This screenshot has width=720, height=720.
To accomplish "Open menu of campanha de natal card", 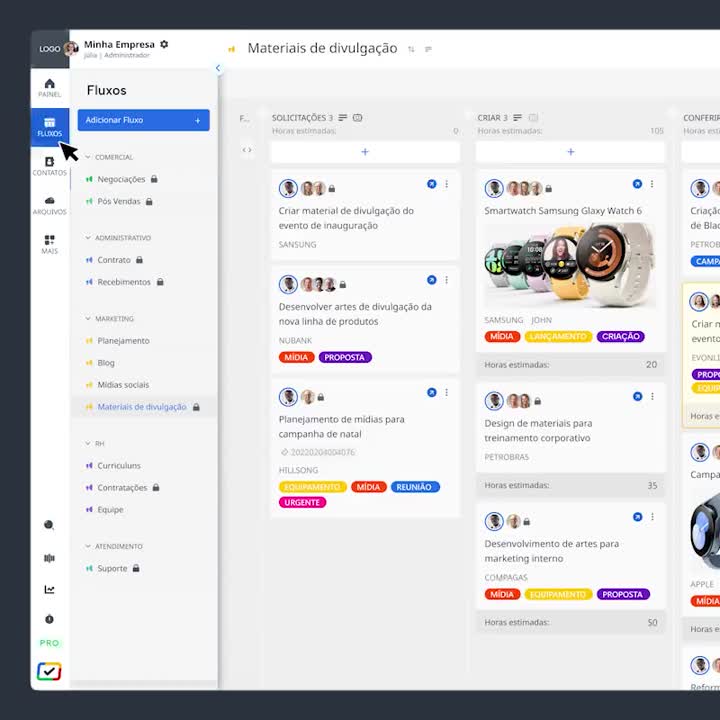I will tap(446, 393).
